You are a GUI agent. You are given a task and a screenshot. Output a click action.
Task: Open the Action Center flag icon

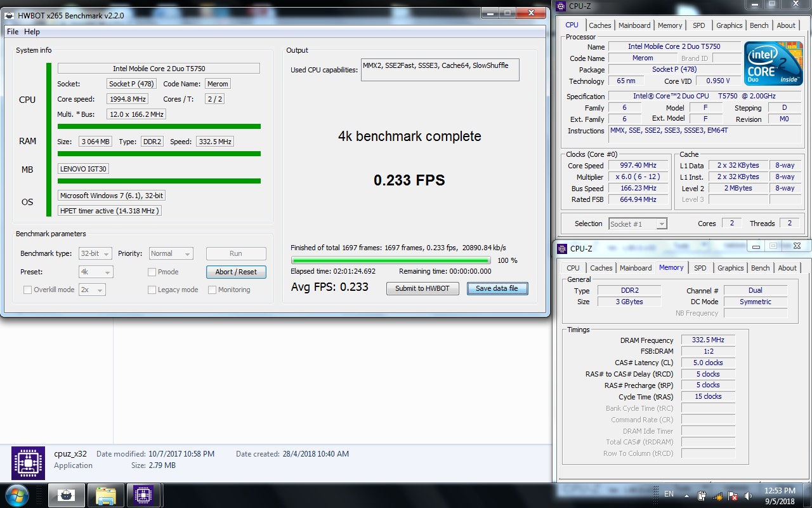click(x=733, y=495)
